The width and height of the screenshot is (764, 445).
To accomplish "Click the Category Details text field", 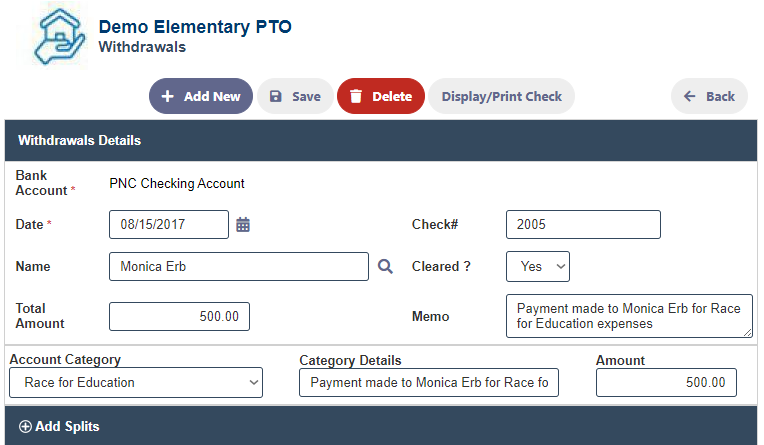I will coord(429,383).
